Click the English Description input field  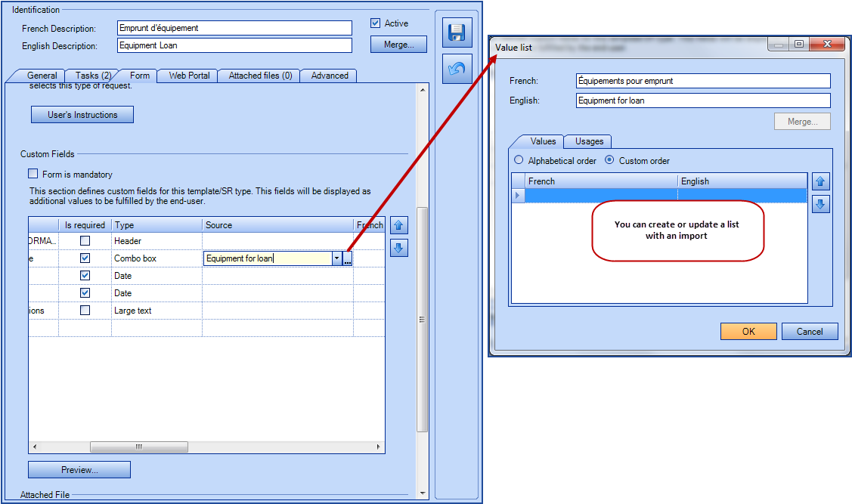(235, 45)
